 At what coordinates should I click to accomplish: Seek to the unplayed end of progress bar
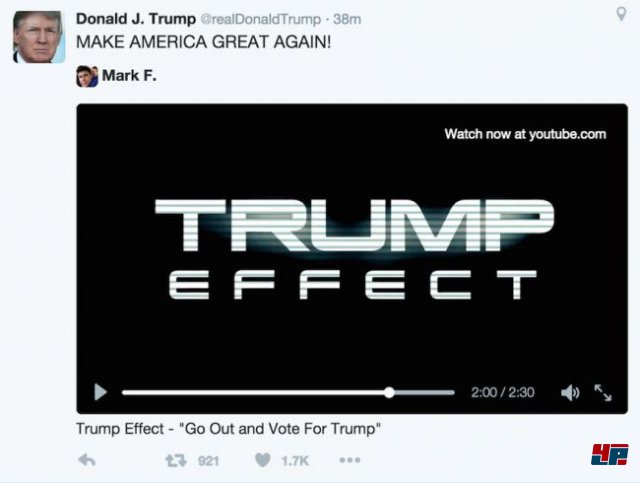[424, 392]
